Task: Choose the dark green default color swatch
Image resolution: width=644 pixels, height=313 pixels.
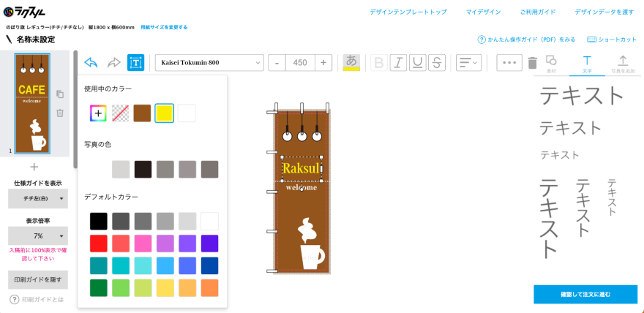Action: [99, 288]
